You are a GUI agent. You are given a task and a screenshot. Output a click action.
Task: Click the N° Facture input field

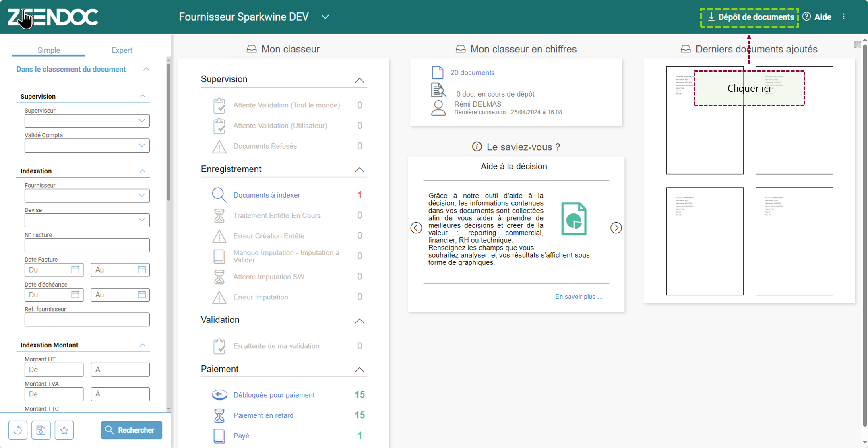pos(87,245)
